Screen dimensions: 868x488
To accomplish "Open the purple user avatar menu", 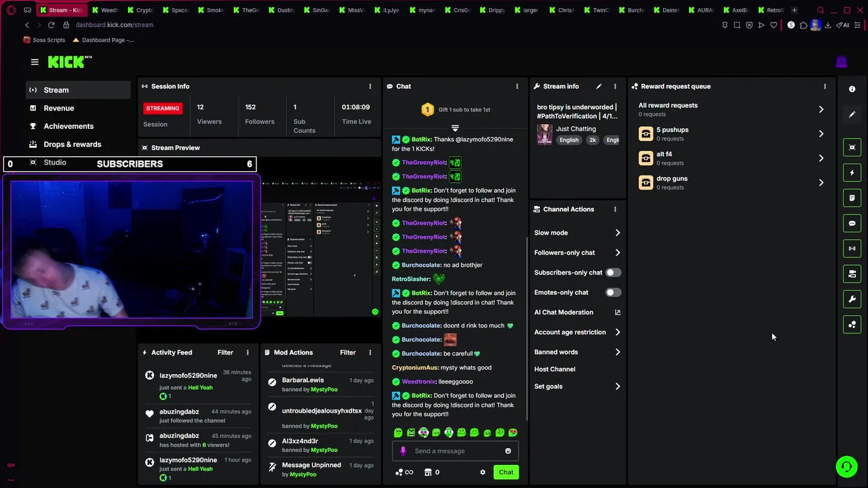I will point(842,62).
